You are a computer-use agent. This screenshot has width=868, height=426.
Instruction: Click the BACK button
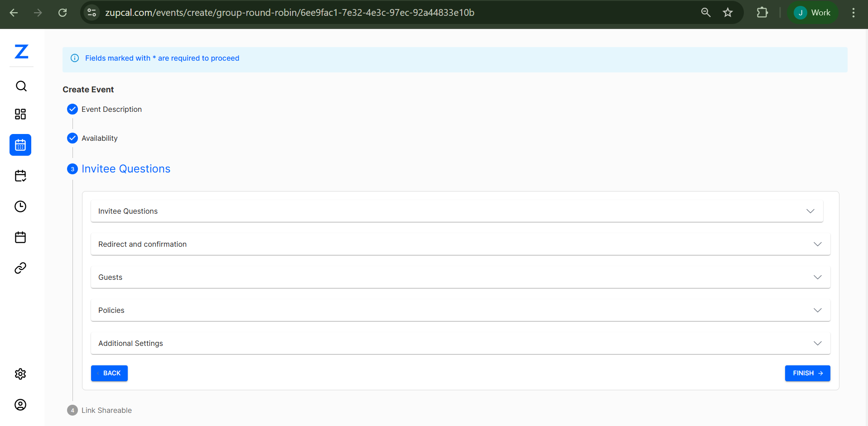(109, 373)
